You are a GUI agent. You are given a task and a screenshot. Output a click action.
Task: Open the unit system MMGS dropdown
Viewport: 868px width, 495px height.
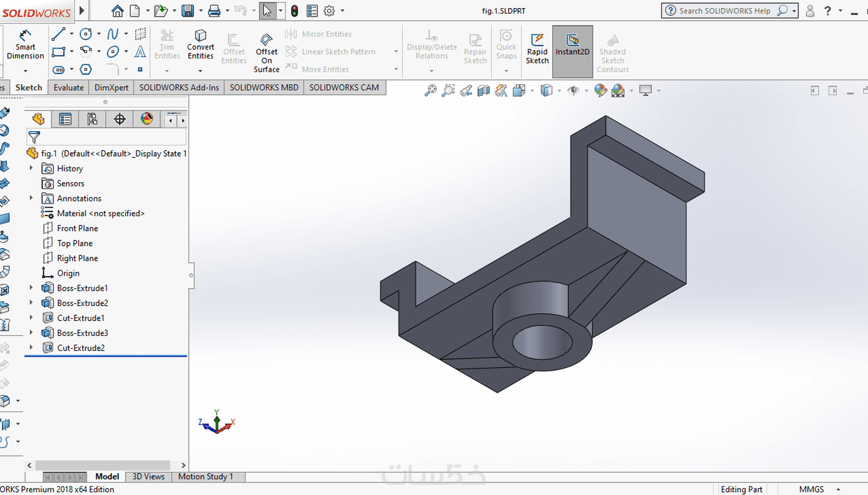[838, 489]
